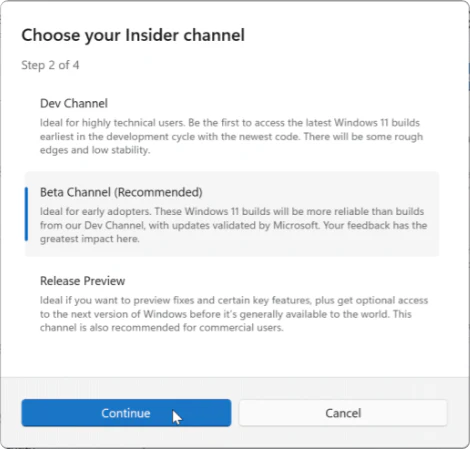The image size is (470, 449).
Task: Click the Beta Channel description paragraph
Action: click(233, 225)
